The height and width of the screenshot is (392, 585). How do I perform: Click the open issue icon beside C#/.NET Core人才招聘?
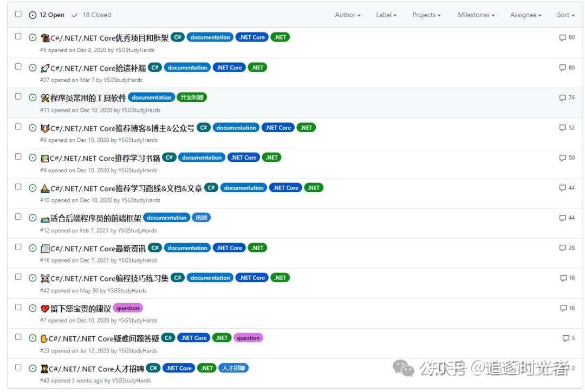click(x=33, y=368)
